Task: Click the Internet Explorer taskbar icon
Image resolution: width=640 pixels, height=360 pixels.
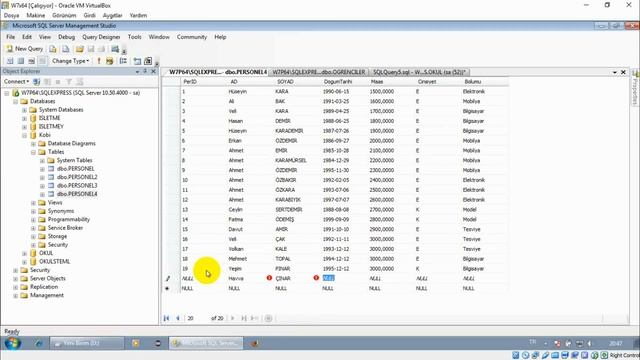Action: click(x=39, y=343)
